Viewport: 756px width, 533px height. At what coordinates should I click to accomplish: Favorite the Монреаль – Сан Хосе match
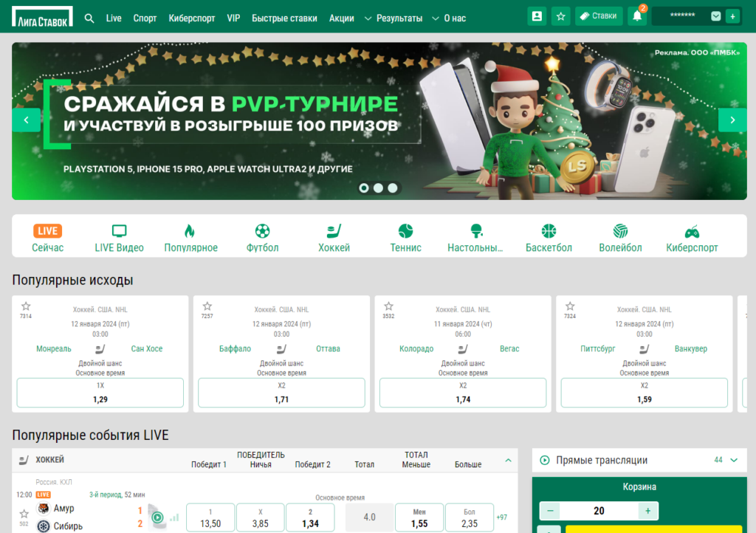[26, 306]
